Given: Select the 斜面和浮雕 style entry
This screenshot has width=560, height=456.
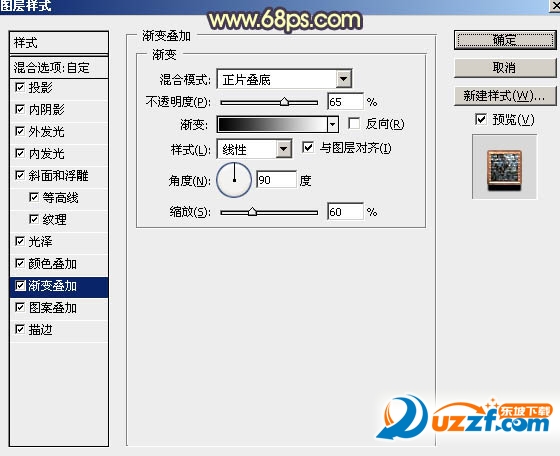Looking at the screenshot, I should 59,176.
